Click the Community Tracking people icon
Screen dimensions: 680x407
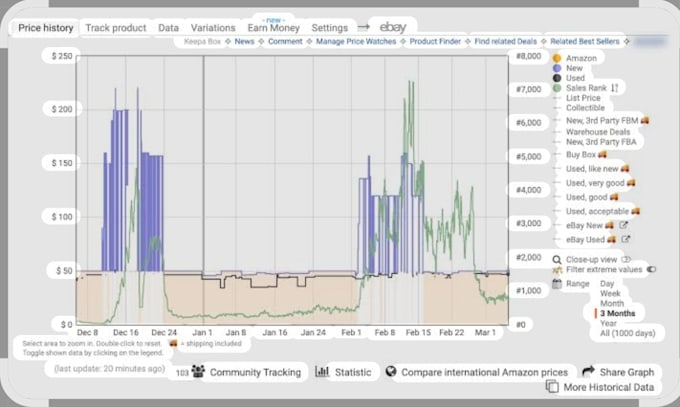coord(198,371)
